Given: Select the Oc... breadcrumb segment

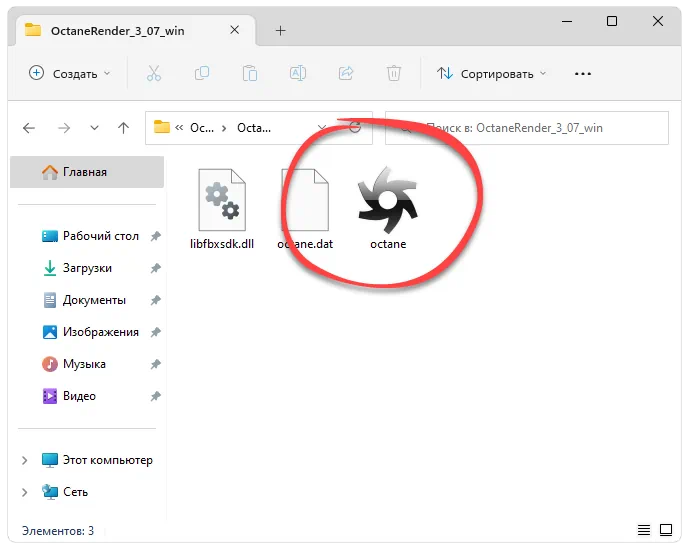Looking at the screenshot, I should click(x=202, y=128).
